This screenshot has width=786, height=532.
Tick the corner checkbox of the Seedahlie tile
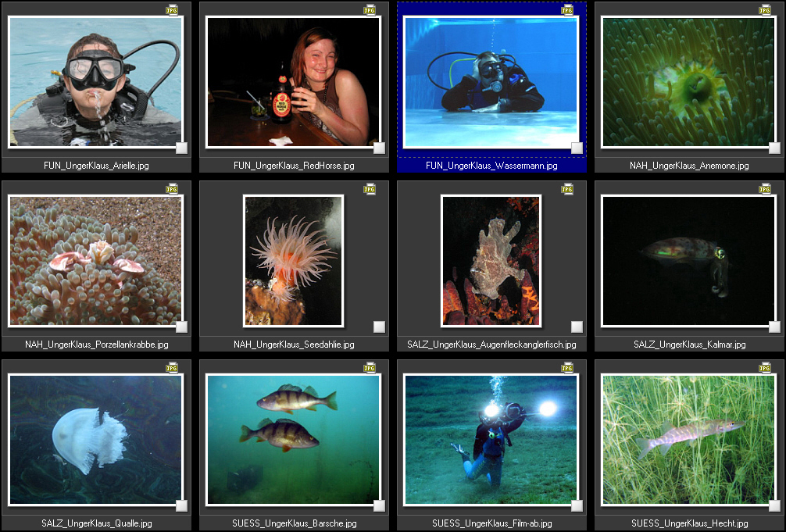pyautogui.click(x=380, y=327)
